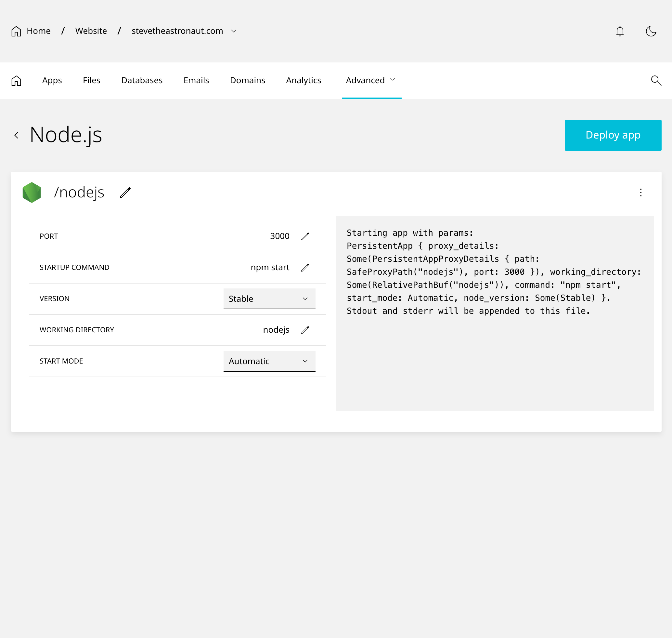Click the app startup log output panel
Viewport: 672px width, 638px height.
495,313
